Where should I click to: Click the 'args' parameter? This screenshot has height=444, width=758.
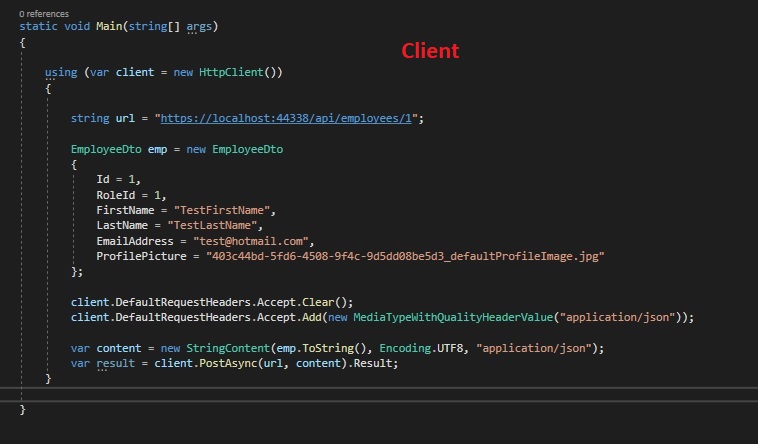pos(199,26)
